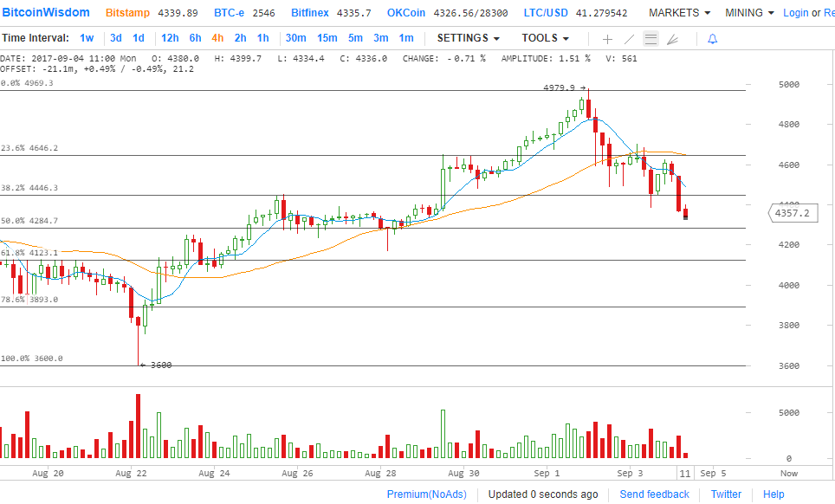Set time interval to 1h
The height and width of the screenshot is (504, 835).
pos(262,38)
